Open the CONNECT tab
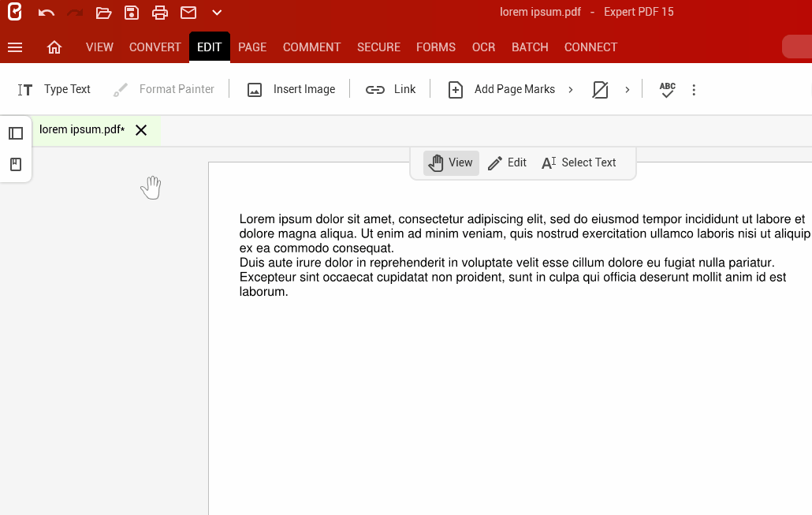This screenshot has width=812, height=515. point(591,47)
